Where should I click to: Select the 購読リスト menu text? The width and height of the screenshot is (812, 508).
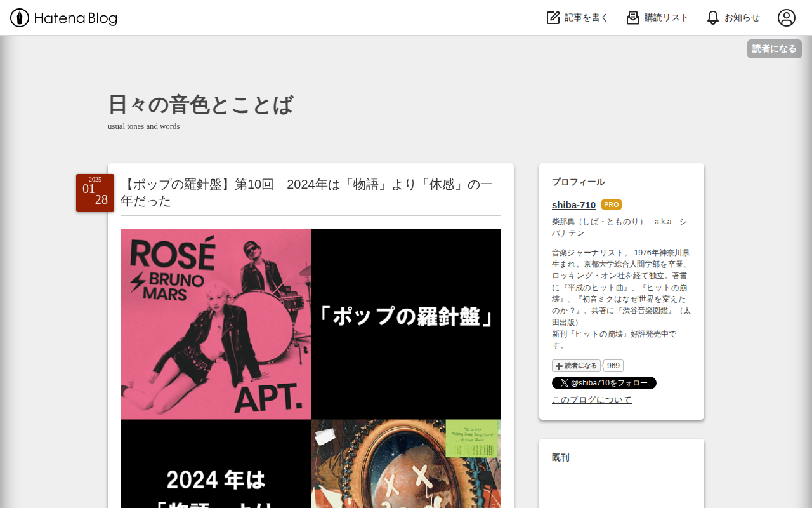pyautogui.click(x=666, y=18)
